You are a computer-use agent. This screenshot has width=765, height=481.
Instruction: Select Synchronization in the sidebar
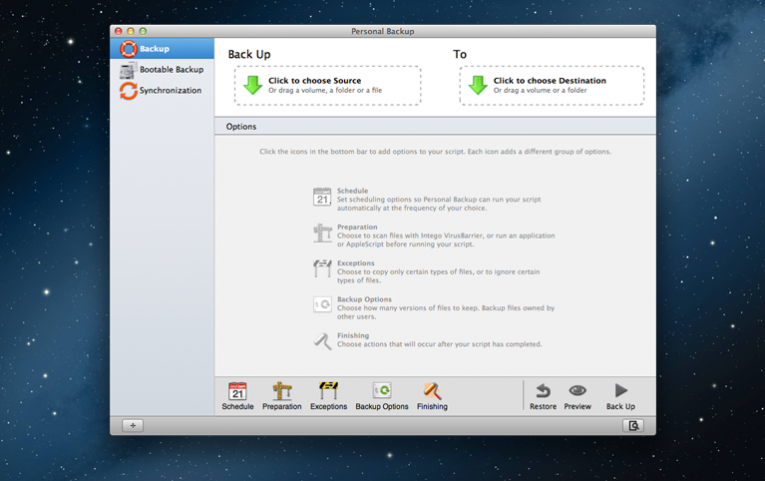click(x=162, y=91)
